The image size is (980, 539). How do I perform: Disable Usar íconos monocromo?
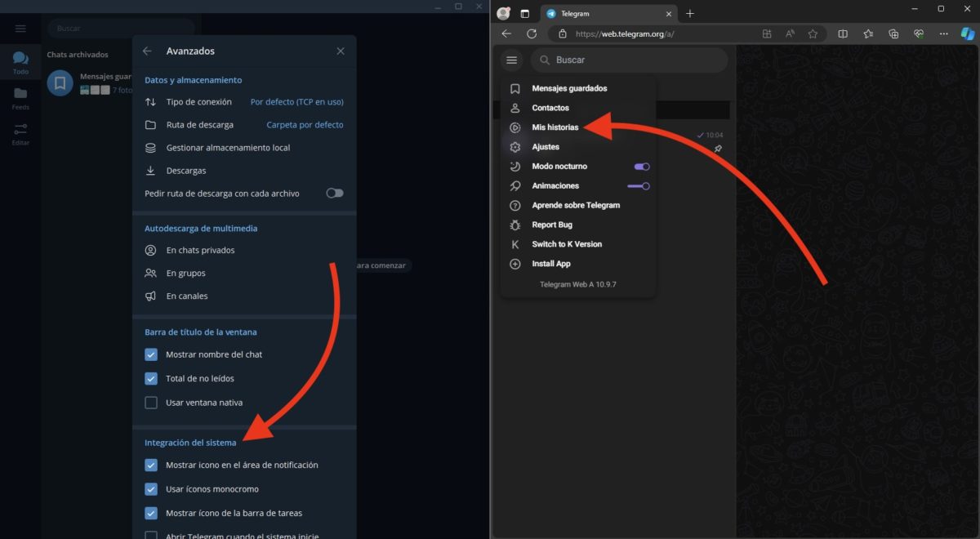click(151, 487)
